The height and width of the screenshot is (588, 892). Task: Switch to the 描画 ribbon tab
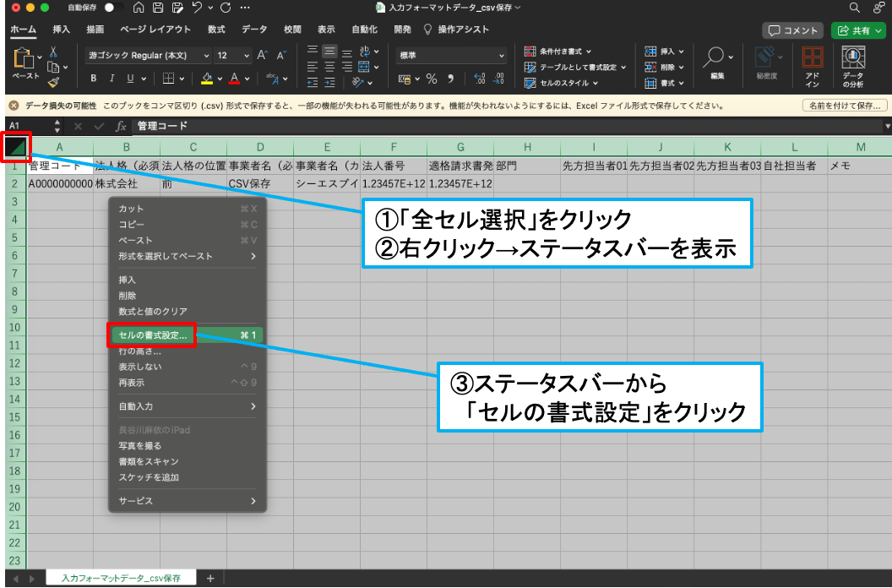pyautogui.click(x=95, y=29)
